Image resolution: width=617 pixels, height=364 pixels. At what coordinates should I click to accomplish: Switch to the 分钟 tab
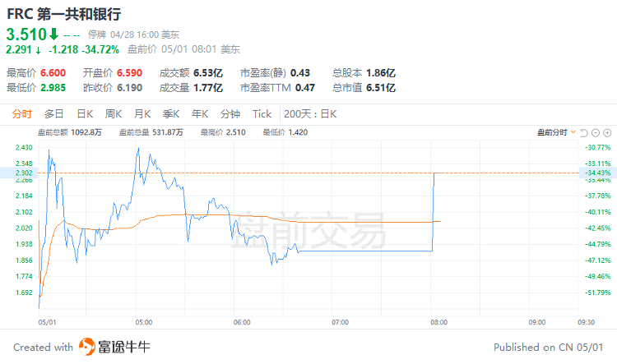point(230,114)
